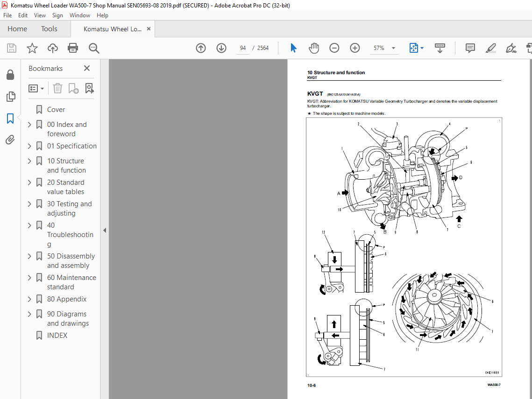Expand 00 Index and foreword bookmark
This screenshot has height=399, width=532.
point(29,125)
